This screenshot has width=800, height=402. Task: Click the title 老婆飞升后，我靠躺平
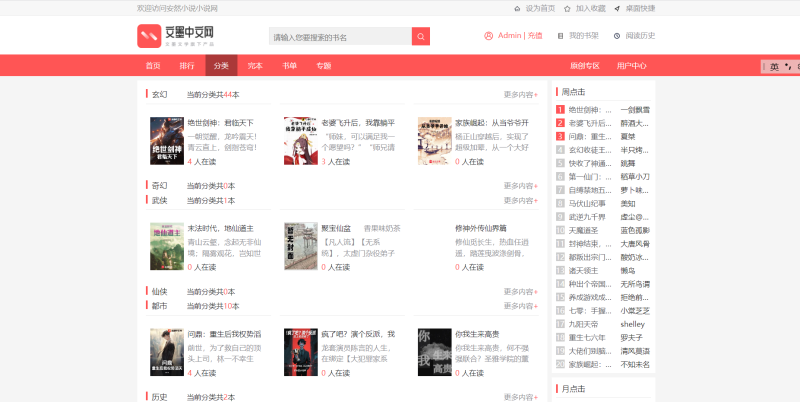pos(358,123)
